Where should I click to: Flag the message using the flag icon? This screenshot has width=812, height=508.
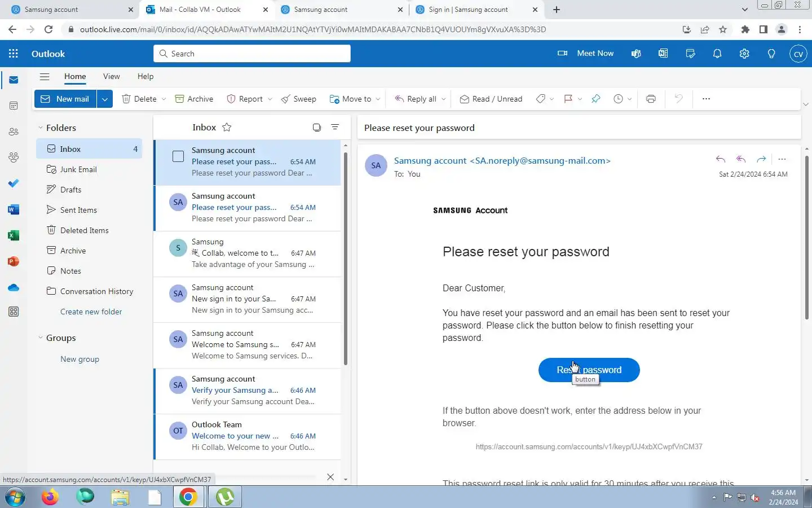(568, 99)
